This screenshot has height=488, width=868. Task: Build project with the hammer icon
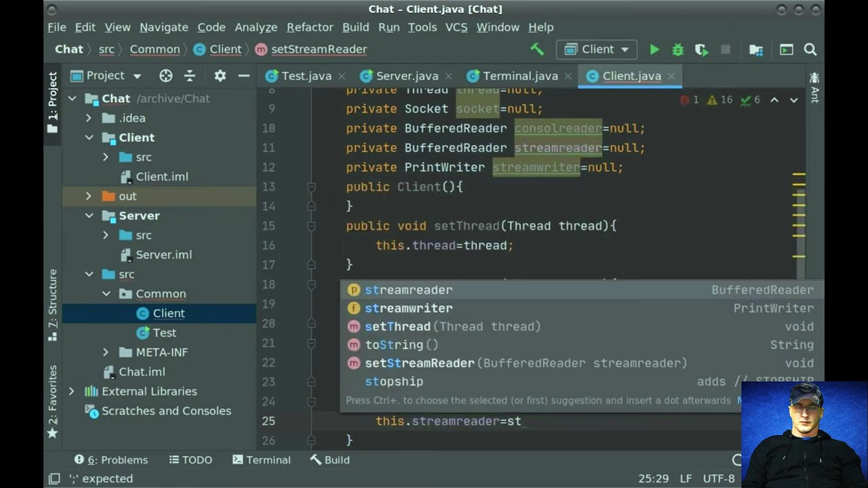point(537,49)
